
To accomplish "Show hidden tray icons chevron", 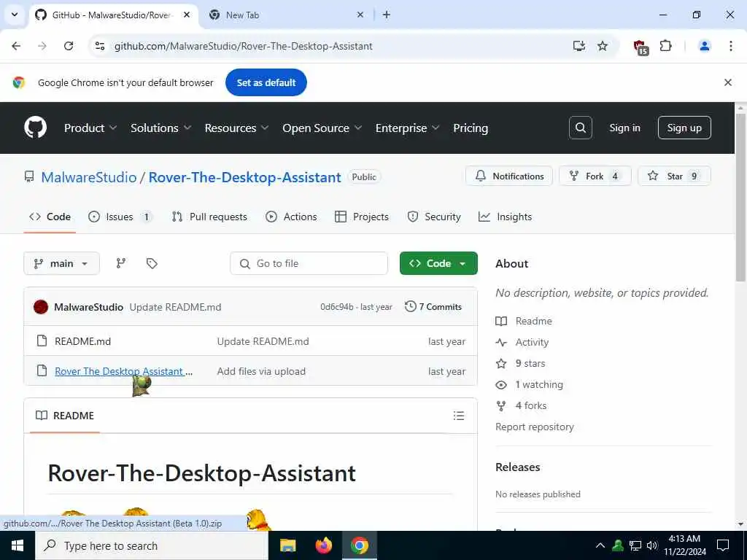I will [x=600, y=545].
